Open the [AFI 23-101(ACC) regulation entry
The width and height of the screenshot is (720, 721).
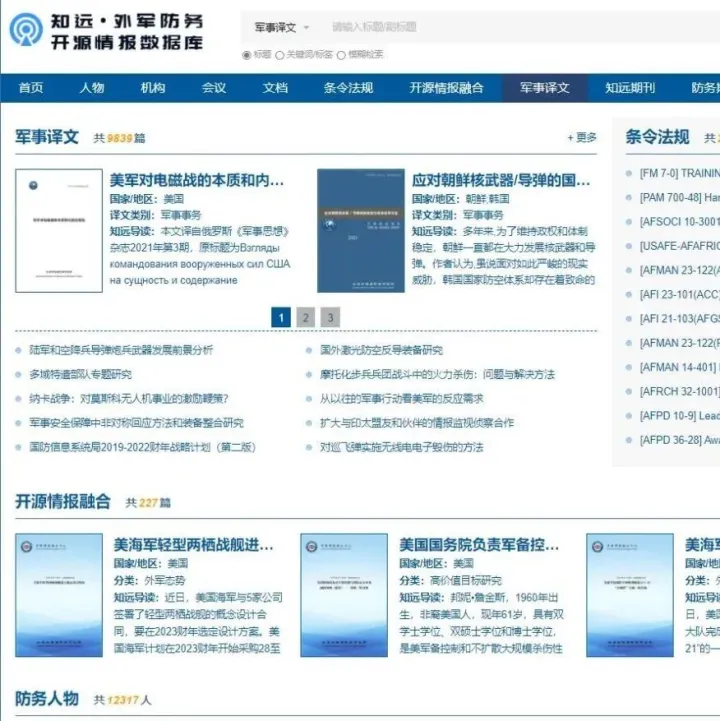(680, 294)
